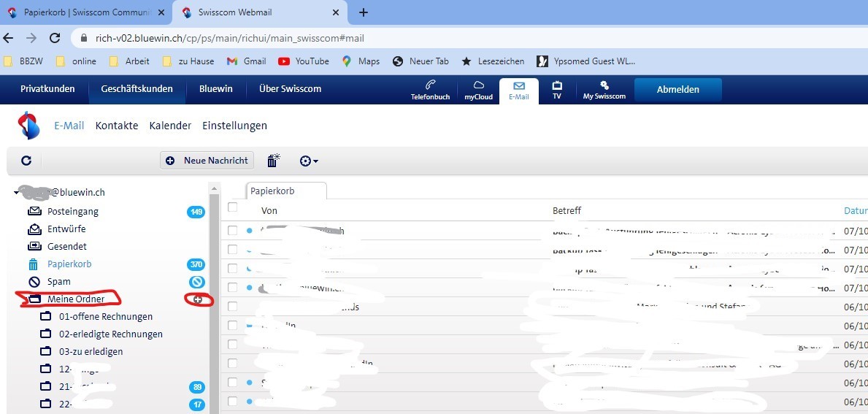
Task: Compose with Neue Nachricht button
Action: [207, 161]
